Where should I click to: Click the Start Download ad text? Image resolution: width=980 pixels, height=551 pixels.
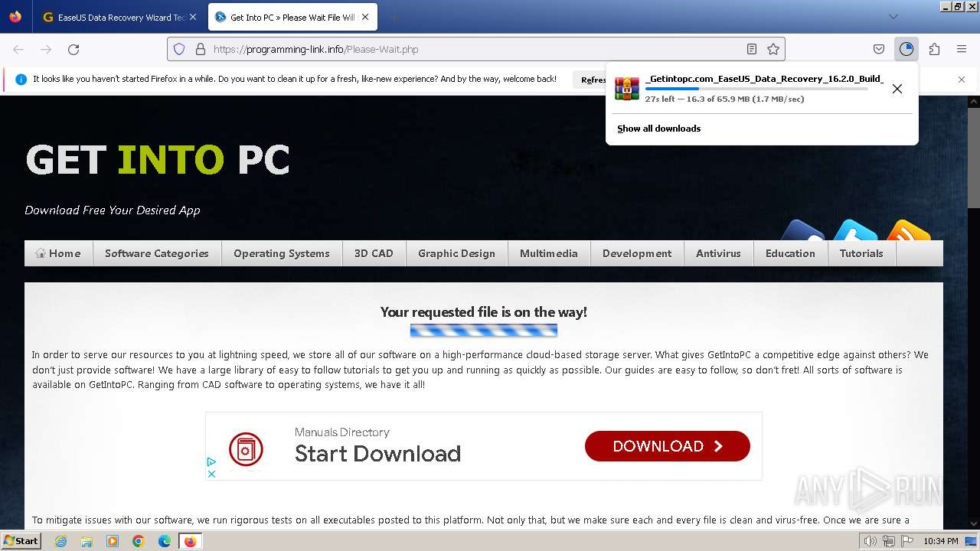point(377,454)
